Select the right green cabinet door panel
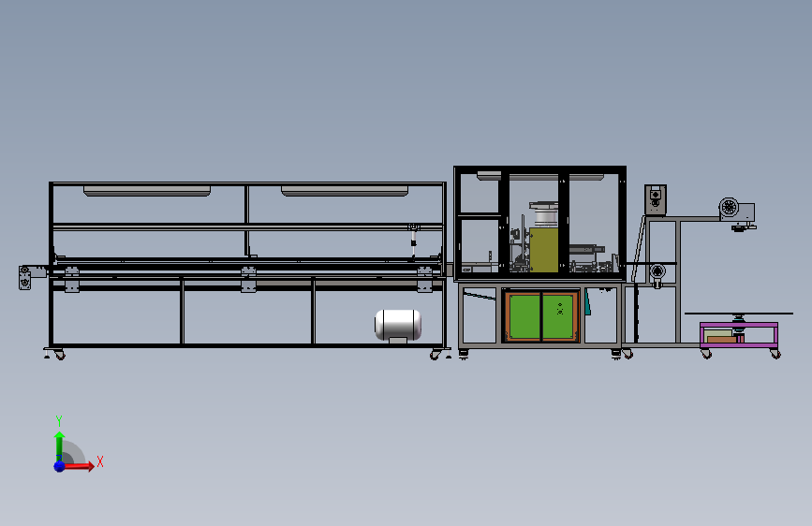 559,317
